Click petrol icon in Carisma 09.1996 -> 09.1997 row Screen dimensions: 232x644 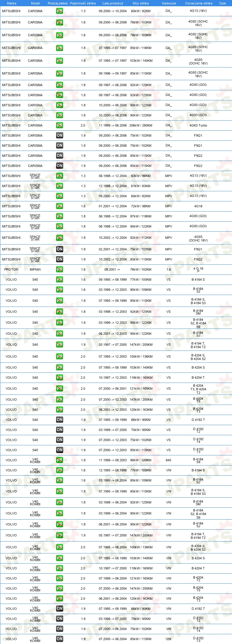60,73
